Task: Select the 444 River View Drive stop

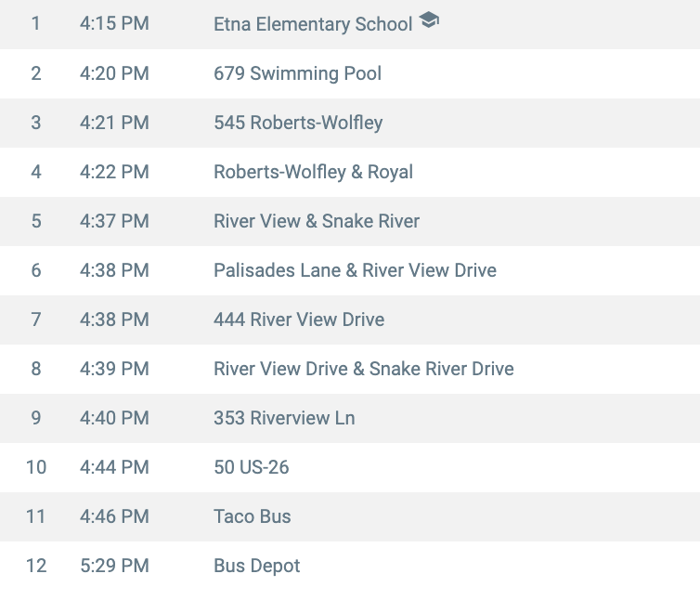Action: [x=299, y=320]
